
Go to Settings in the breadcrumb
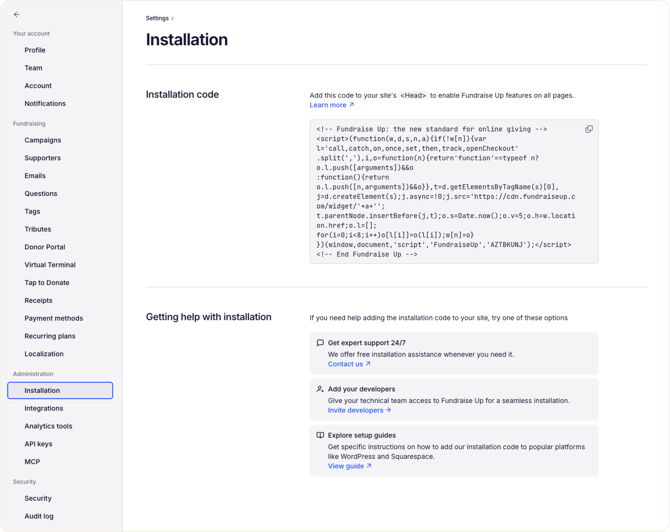click(157, 18)
